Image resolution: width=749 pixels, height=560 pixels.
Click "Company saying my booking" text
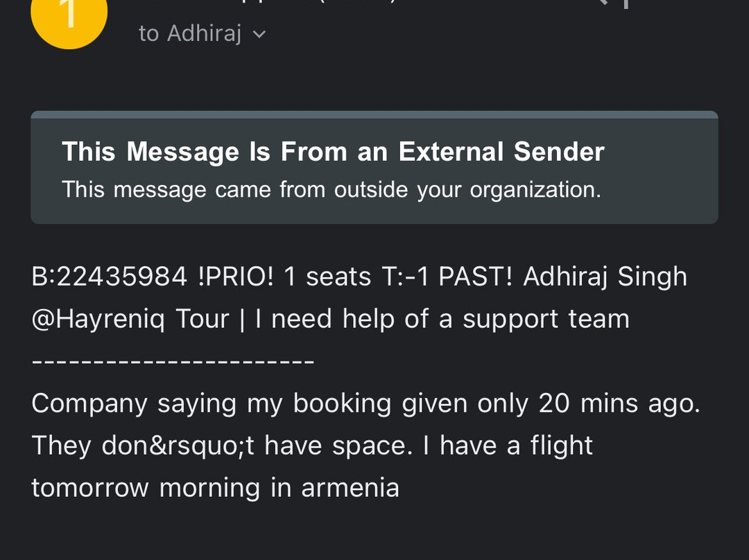coord(212,403)
